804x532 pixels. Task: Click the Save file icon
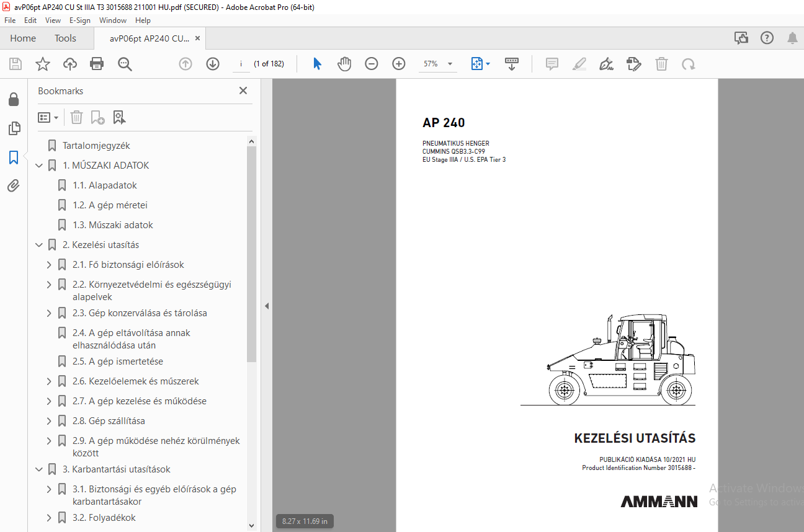[16, 64]
